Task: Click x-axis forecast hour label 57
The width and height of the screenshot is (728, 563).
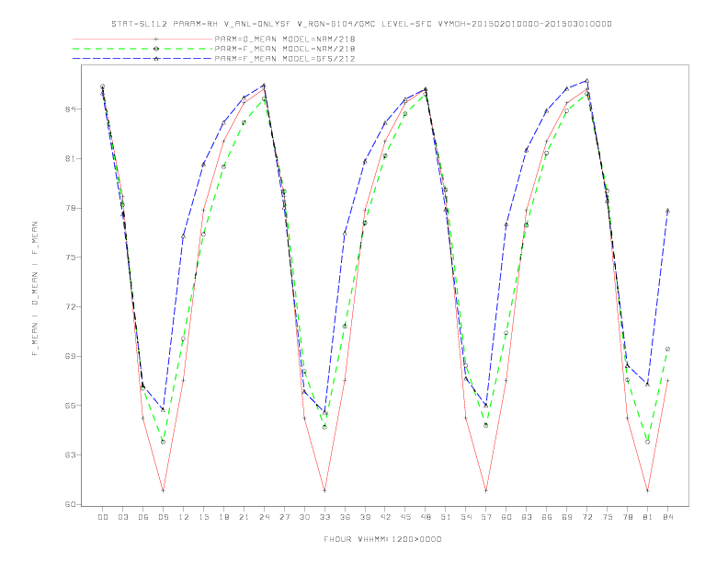Action: coord(486,517)
